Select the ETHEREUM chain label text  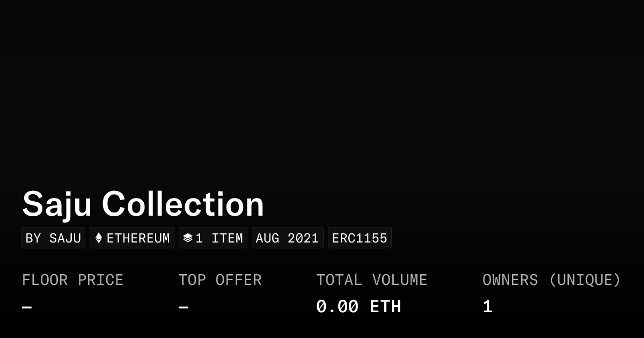pos(138,238)
